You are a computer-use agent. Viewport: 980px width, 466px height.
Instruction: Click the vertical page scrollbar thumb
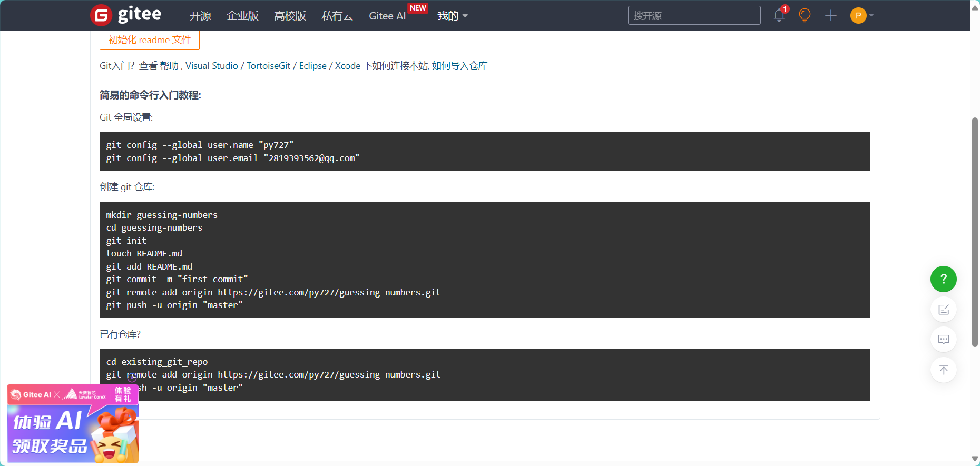pyautogui.click(x=975, y=232)
